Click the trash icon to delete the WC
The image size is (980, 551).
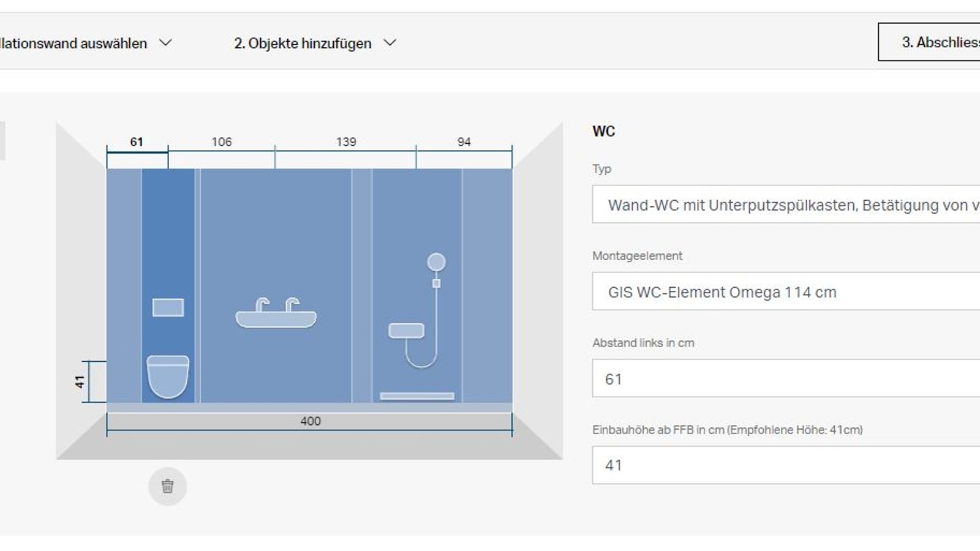pyautogui.click(x=167, y=485)
